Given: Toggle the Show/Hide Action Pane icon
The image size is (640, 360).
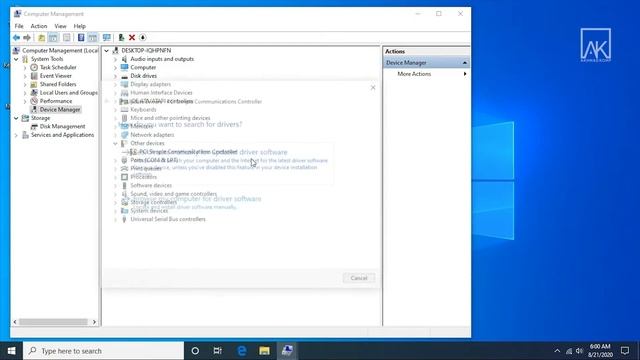Looking at the screenshot, I should [x=93, y=38].
